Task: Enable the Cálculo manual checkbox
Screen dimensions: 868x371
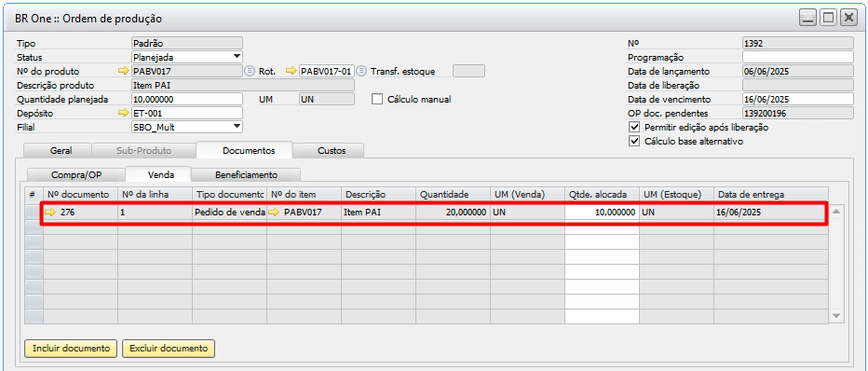Action: tap(377, 100)
